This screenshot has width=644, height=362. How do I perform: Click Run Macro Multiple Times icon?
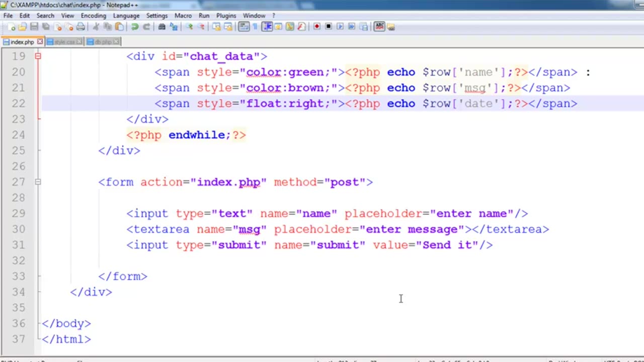(x=352, y=27)
